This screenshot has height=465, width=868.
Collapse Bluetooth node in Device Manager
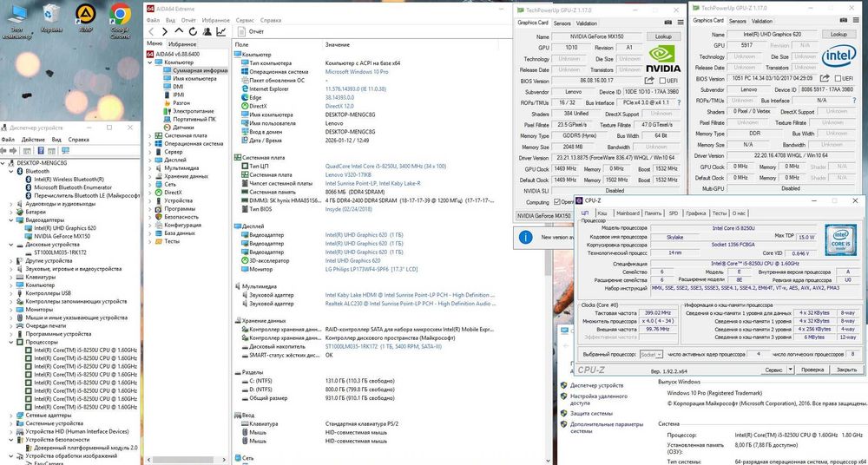(11, 171)
